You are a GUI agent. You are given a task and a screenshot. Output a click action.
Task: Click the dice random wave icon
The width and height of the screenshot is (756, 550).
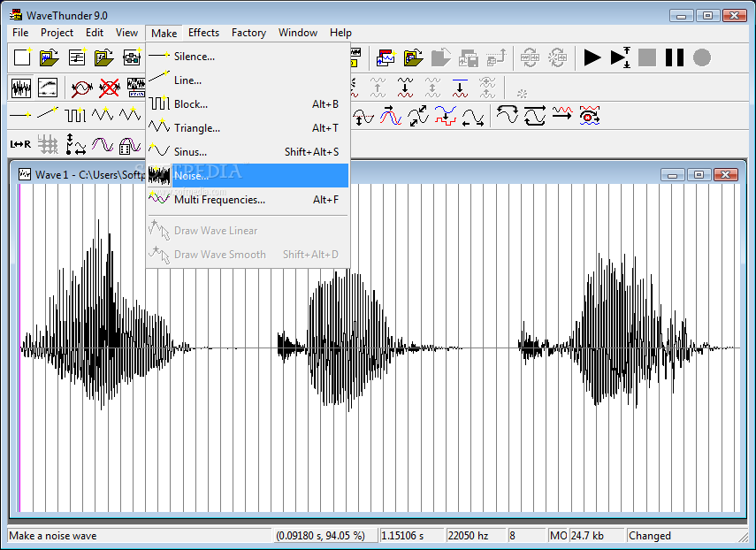130,145
